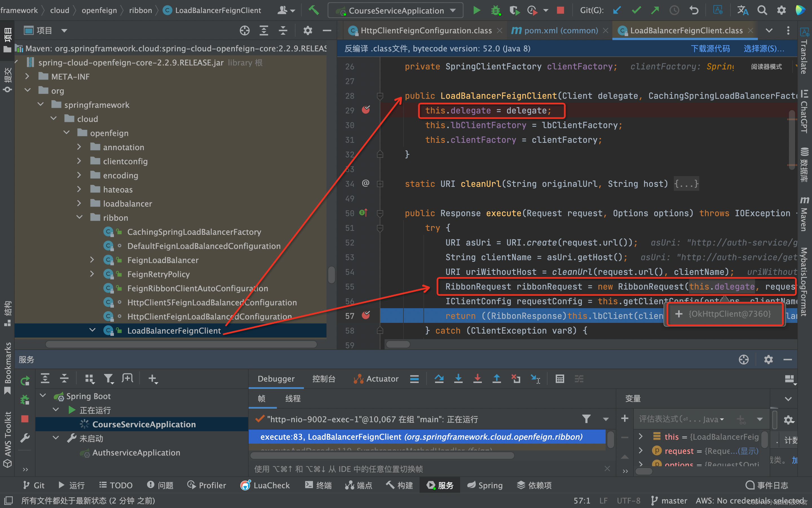The image size is (812, 508).
Task: Click Step Into debugger icon
Action: point(458,379)
